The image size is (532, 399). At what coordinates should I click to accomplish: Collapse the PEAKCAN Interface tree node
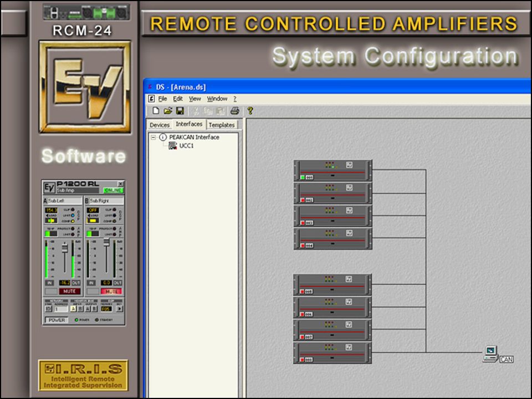coord(154,137)
